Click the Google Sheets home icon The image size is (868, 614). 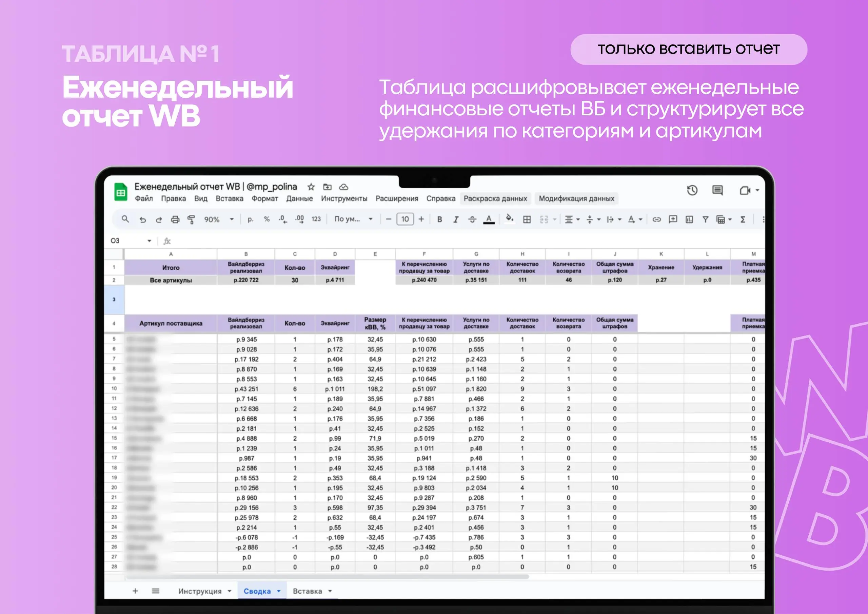[121, 192]
